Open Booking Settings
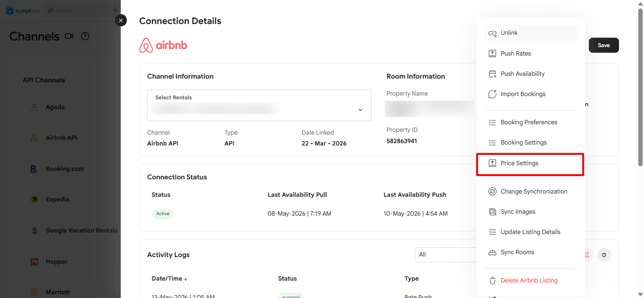 tap(530, 142)
